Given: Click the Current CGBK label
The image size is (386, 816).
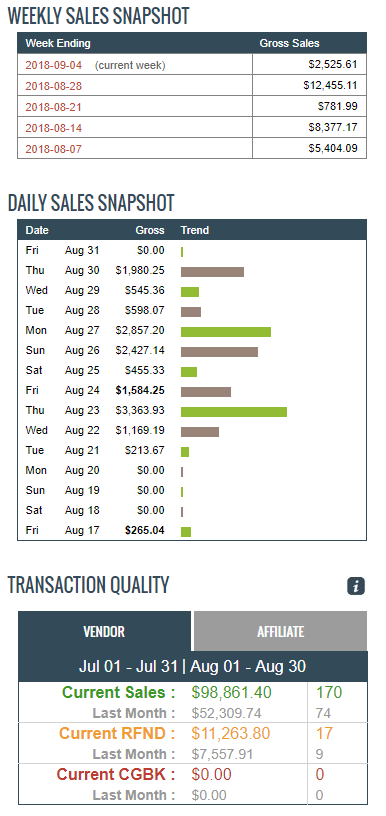Looking at the screenshot, I should pyautogui.click(x=115, y=774).
